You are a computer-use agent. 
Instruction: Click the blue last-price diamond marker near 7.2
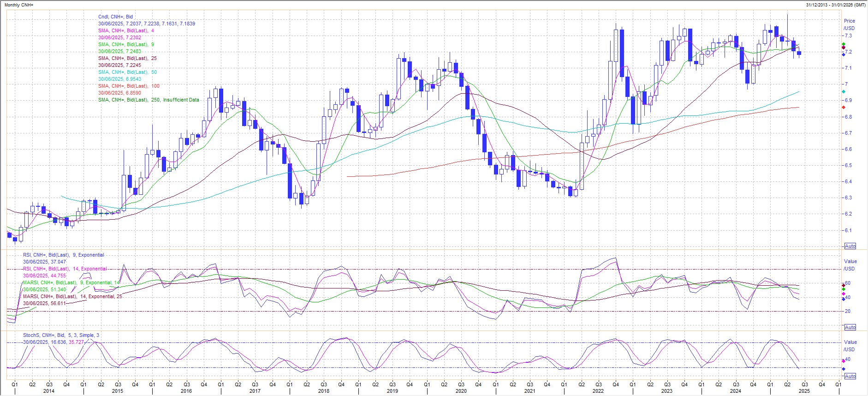844,54
